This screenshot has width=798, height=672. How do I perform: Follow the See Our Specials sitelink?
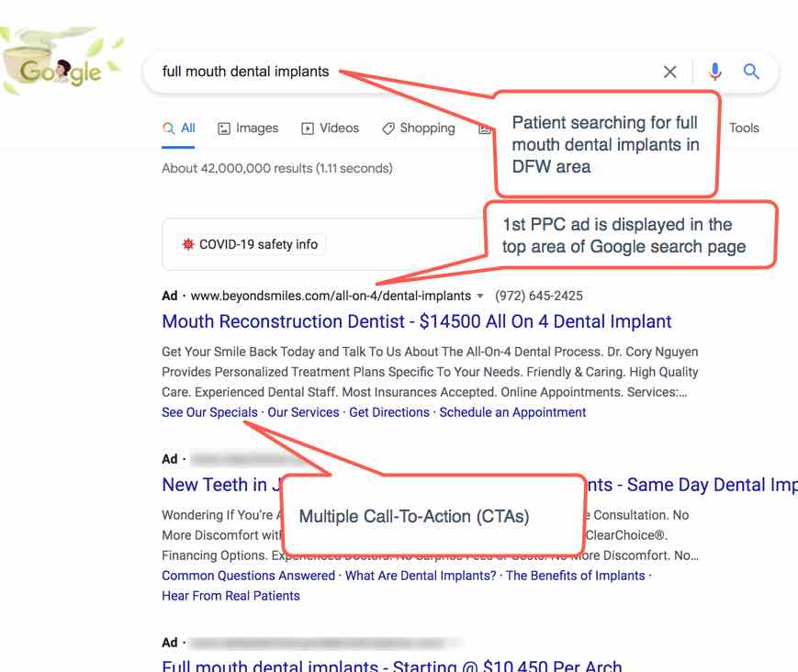(209, 412)
